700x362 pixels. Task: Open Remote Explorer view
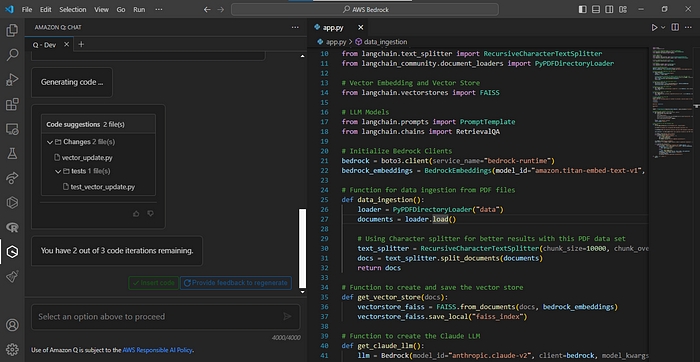point(12,129)
